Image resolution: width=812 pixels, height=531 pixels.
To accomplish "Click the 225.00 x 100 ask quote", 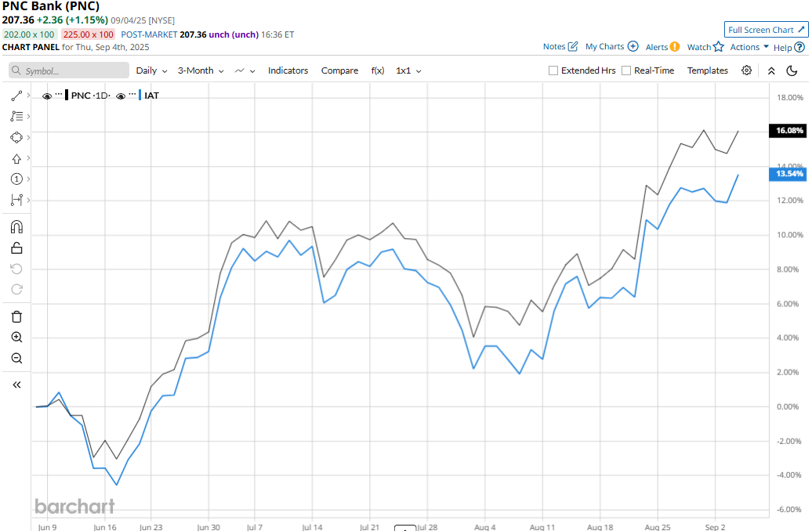I will point(88,34).
